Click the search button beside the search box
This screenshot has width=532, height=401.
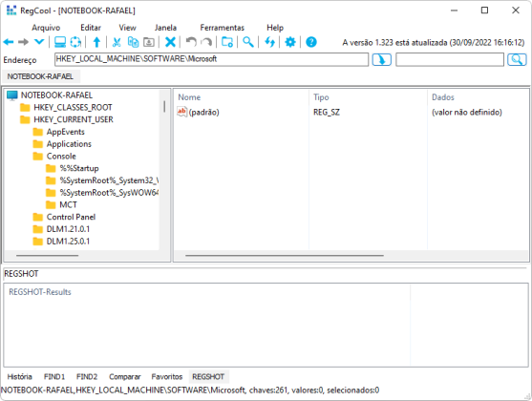[x=517, y=60]
